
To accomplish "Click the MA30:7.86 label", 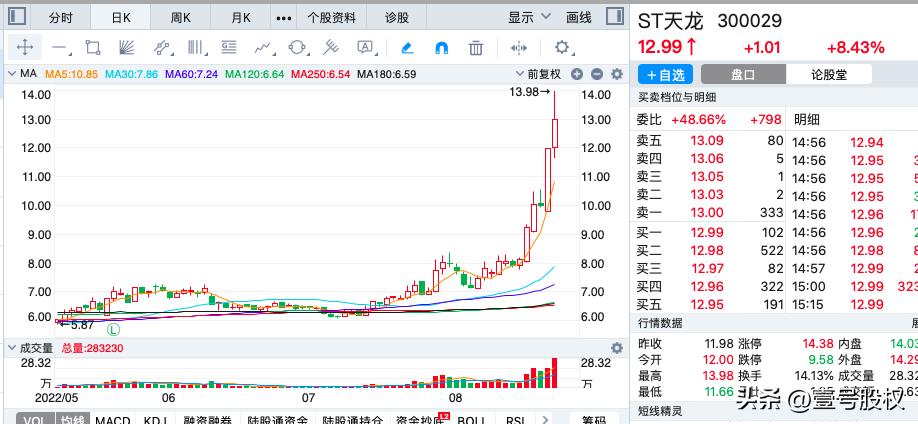I will pyautogui.click(x=131, y=74).
